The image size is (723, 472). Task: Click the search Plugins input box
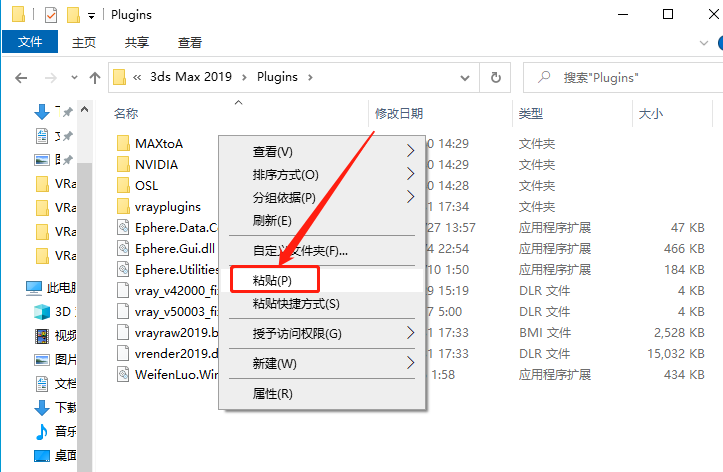pyautogui.click(x=623, y=77)
